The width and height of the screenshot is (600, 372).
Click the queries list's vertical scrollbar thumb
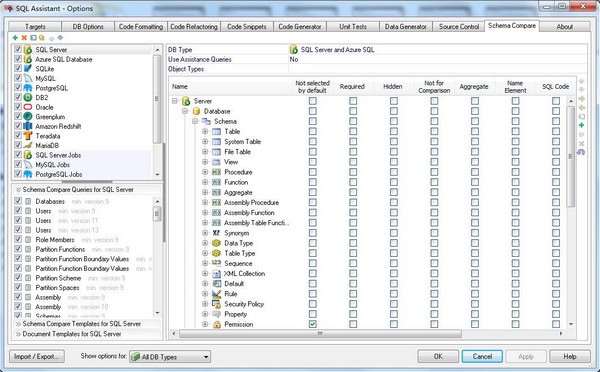(157, 214)
